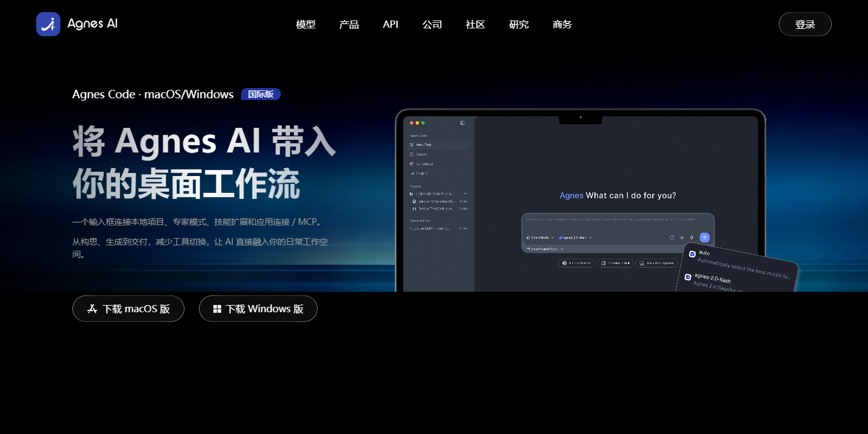The height and width of the screenshot is (434, 868).
Task: Collapse the LLM Application project folder chevron
Action: [x=465, y=193]
